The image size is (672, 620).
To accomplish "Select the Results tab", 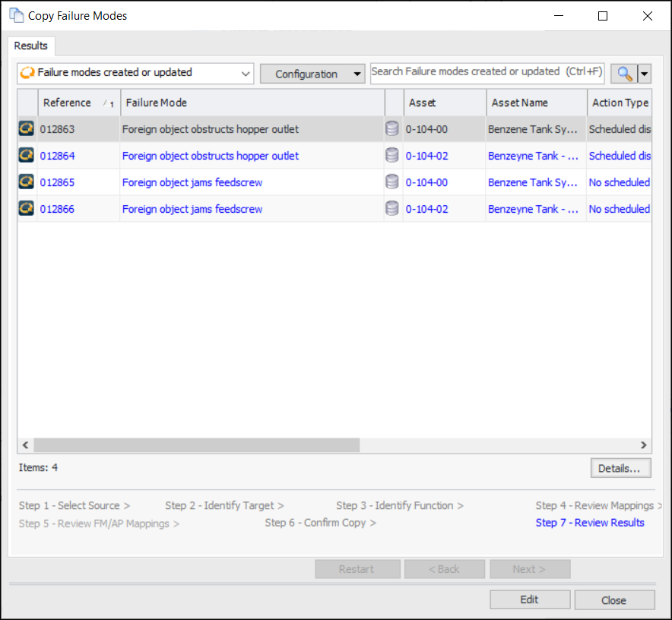I will click(31, 46).
